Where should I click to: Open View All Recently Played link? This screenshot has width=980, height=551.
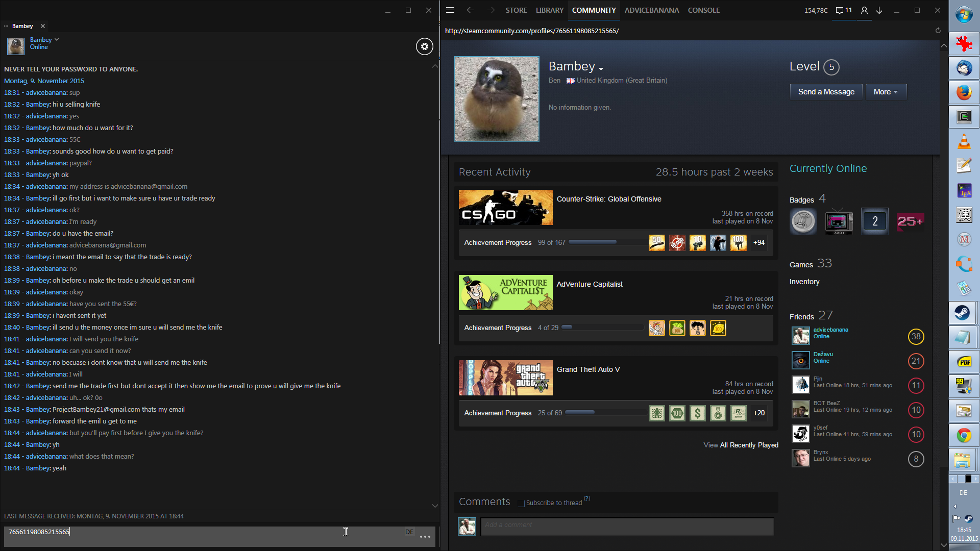click(x=741, y=445)
